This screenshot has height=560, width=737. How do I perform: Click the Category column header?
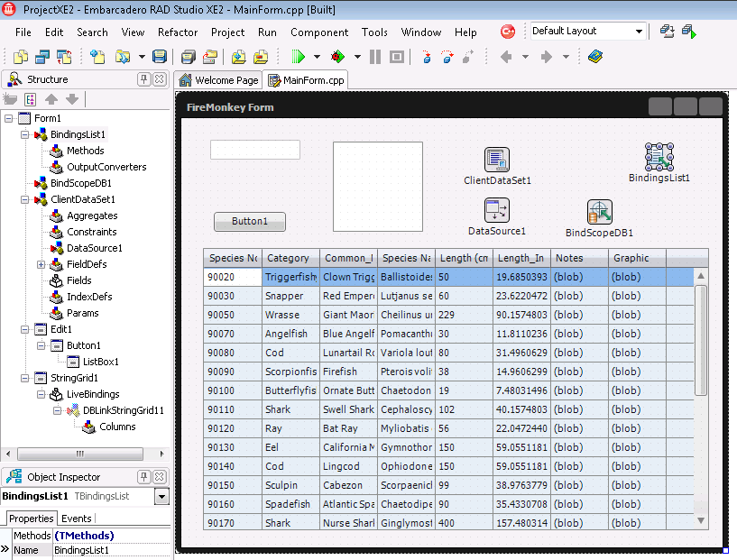pyautogui.click(x=290, y=258)
